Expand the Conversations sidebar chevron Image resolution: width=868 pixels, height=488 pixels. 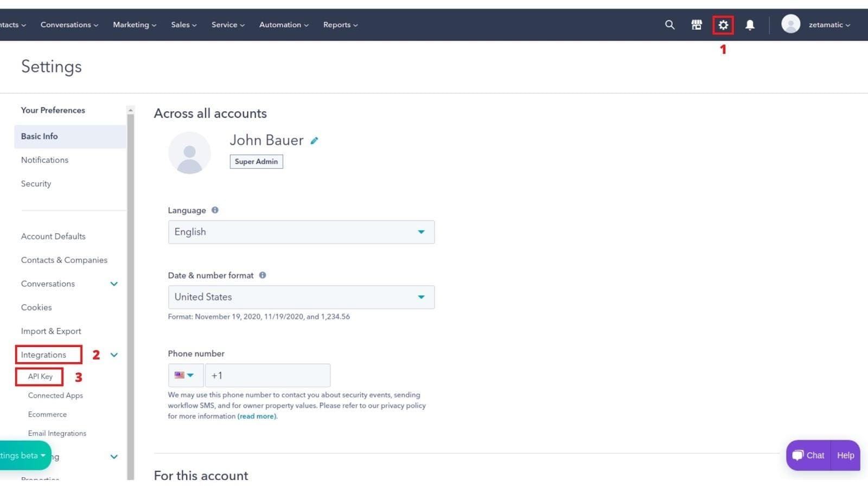(114, 284)
